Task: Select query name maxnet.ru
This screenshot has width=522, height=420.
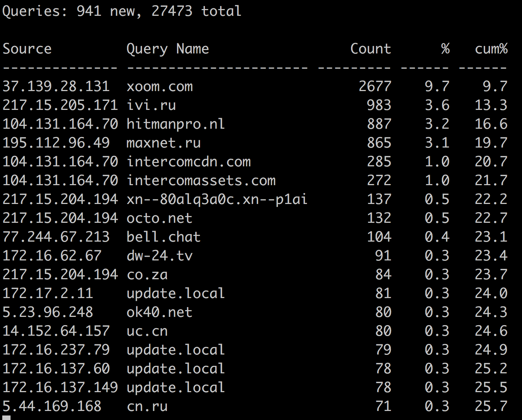Action: (x=163, y=143)
